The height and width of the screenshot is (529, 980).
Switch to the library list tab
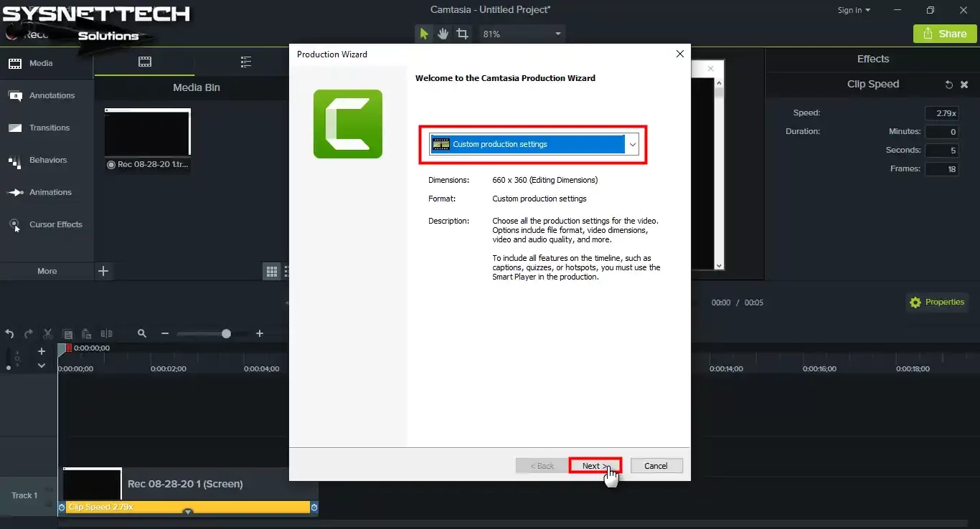click(x=246, y=62)
